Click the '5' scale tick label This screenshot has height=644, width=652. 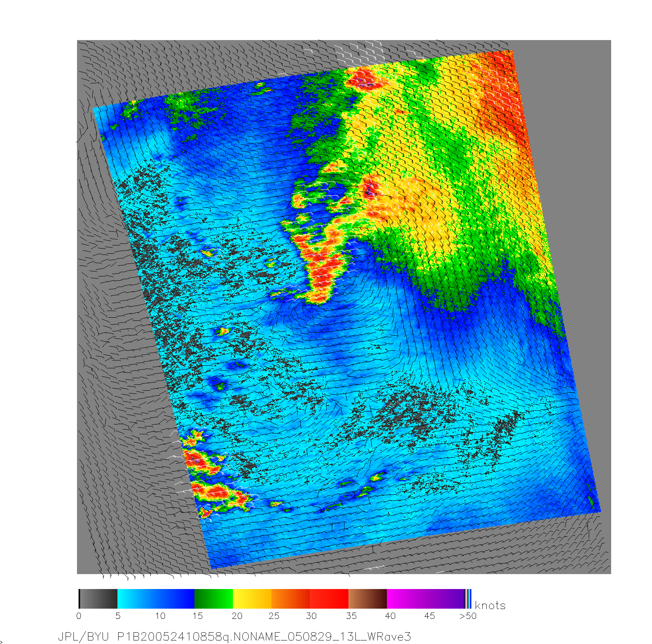coord(118,616)
